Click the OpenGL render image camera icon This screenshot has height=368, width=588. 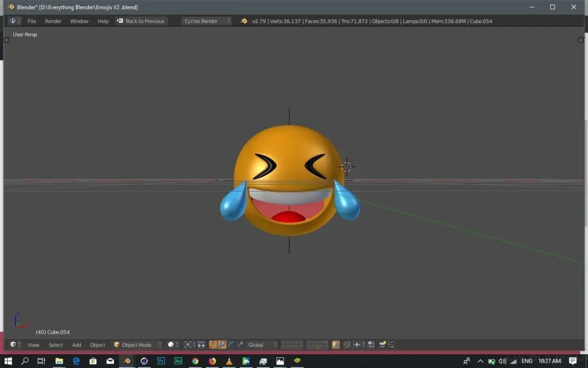point(383,345)
